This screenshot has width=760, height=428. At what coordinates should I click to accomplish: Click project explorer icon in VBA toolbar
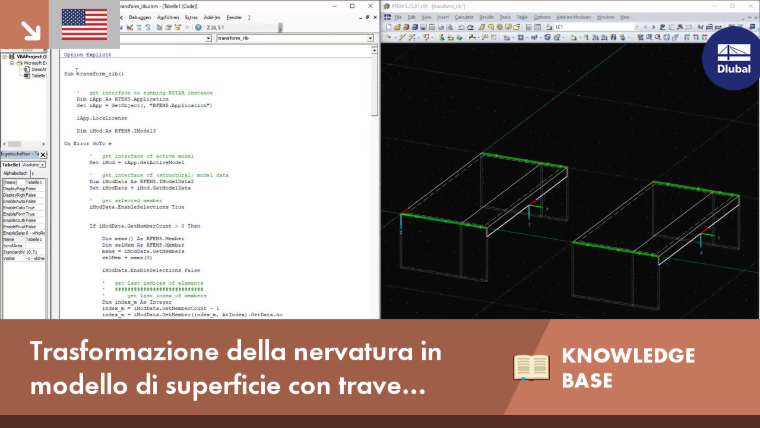coord(159,28)
